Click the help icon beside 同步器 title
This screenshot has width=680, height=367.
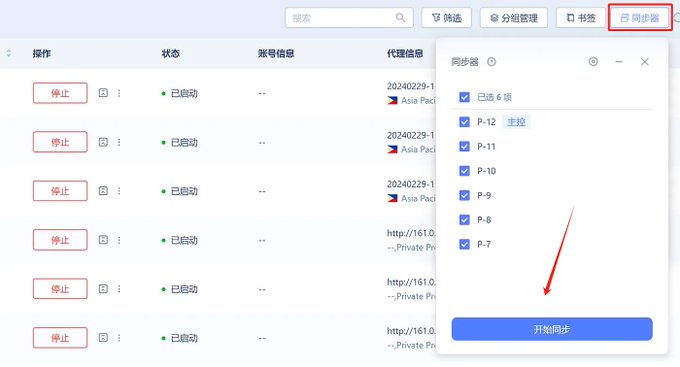pos(491,62)
